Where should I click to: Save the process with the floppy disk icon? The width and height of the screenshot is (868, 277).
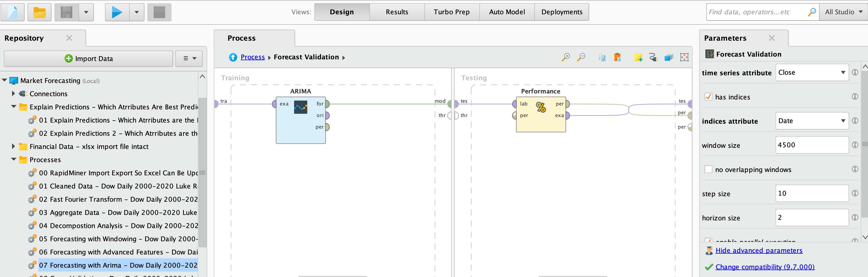[x=67, y=12]
